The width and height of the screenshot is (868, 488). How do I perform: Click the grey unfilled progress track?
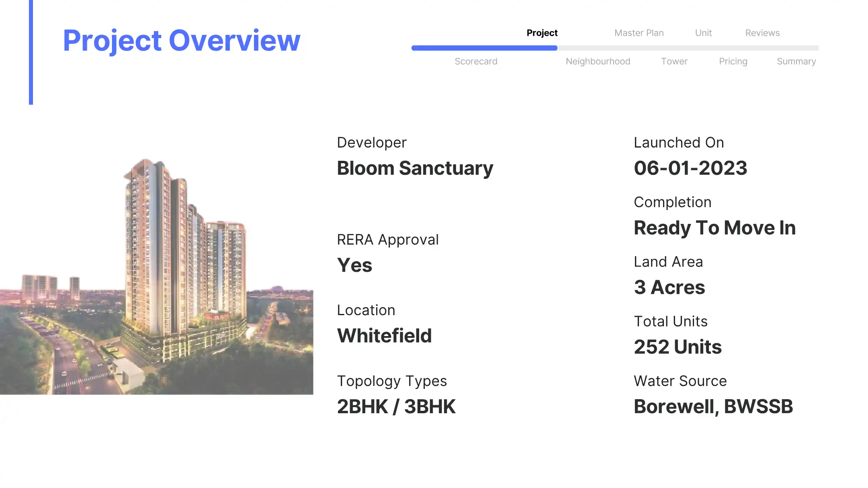[687, 48]
